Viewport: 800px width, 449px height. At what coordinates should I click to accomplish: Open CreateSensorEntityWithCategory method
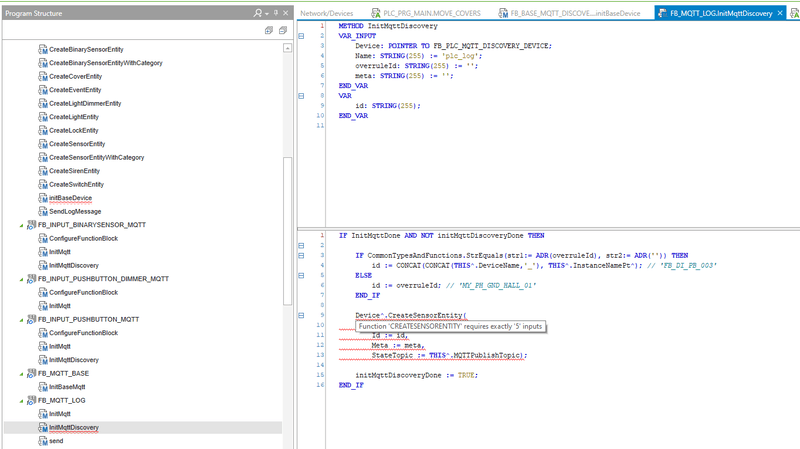pos(96,158)
